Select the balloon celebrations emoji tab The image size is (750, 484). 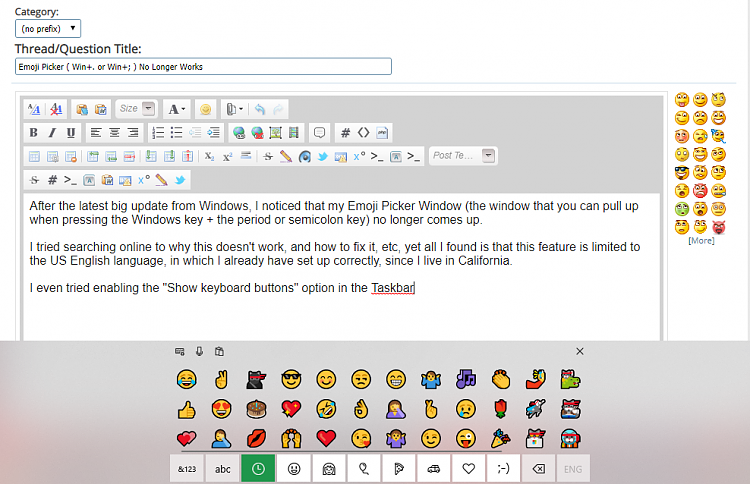point(364,469)
